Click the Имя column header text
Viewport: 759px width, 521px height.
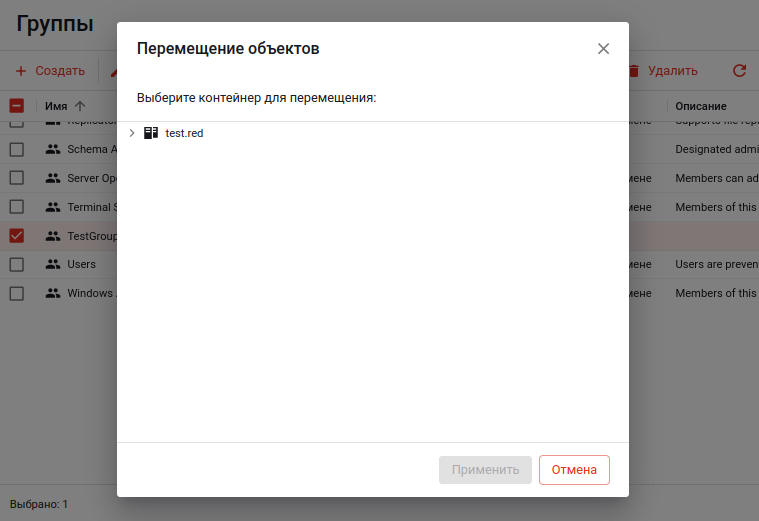pos(56,106)
